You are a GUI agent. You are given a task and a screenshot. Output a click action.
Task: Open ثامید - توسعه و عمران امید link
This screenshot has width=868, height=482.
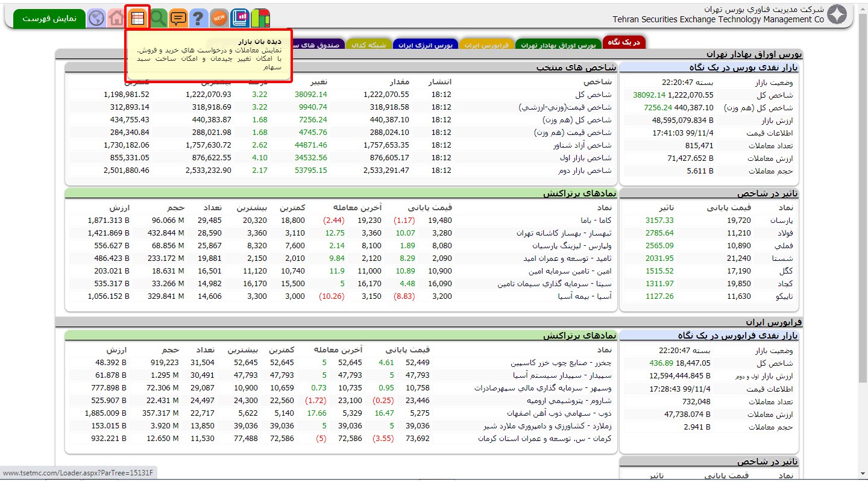point(568,258)
